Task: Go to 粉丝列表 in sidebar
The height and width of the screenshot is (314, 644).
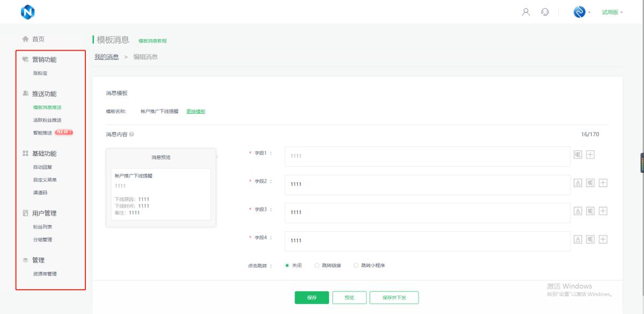Action: click(x=42, y=227)
